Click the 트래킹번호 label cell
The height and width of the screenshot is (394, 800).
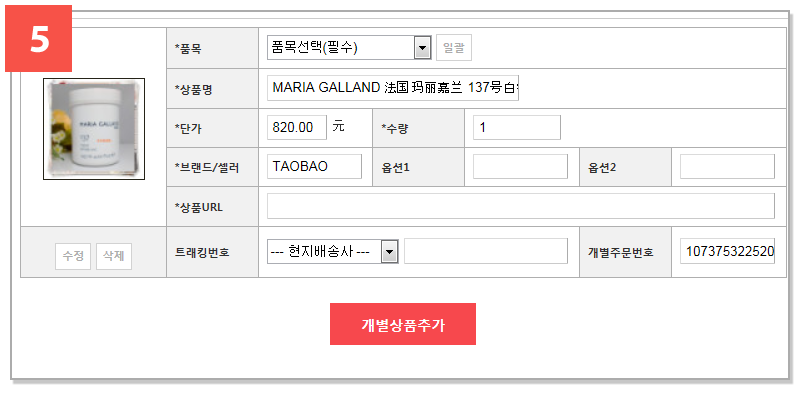tap(213, 252)
